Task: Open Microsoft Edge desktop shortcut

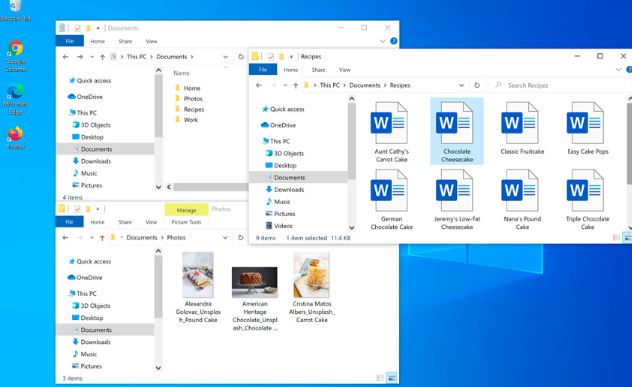Action: coord(15,99)
